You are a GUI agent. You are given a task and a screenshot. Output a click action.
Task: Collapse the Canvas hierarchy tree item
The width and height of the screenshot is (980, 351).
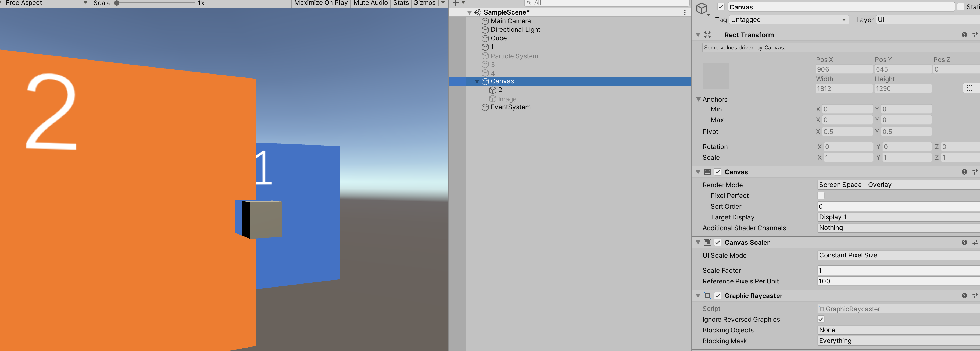477,81
